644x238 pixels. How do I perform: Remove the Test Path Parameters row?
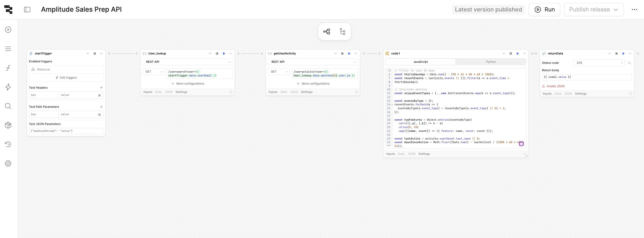pyautogui.click(x=99, y=115)
